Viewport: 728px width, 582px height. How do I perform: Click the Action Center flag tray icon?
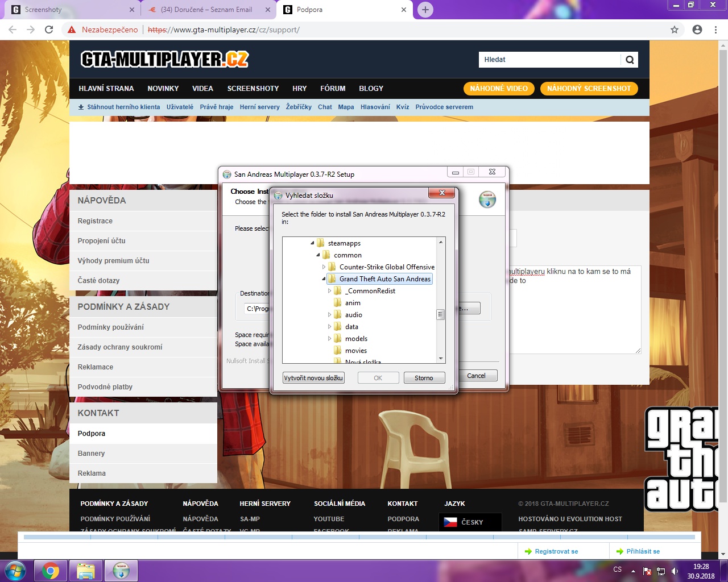[x=647, y=571]
